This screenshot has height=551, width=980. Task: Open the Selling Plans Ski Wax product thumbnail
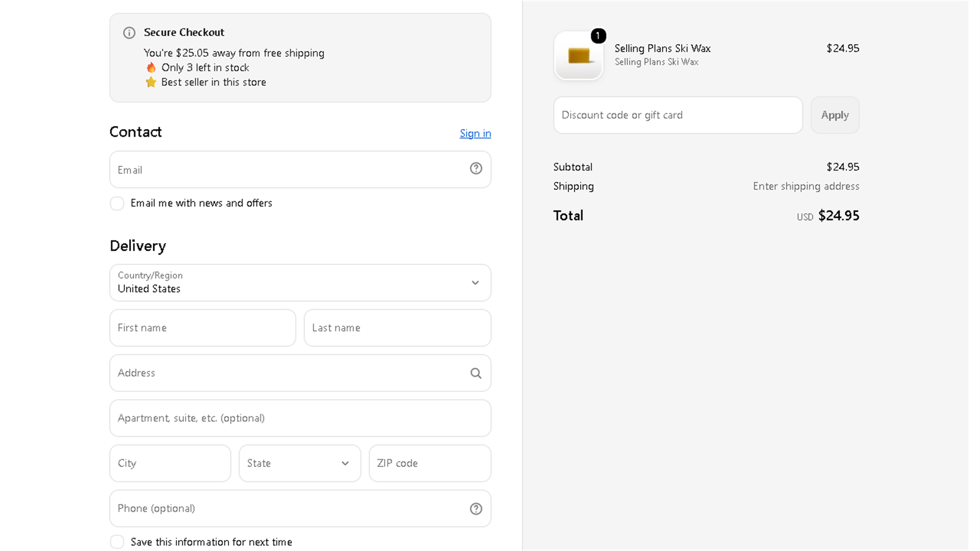click(x=579, y=56)
